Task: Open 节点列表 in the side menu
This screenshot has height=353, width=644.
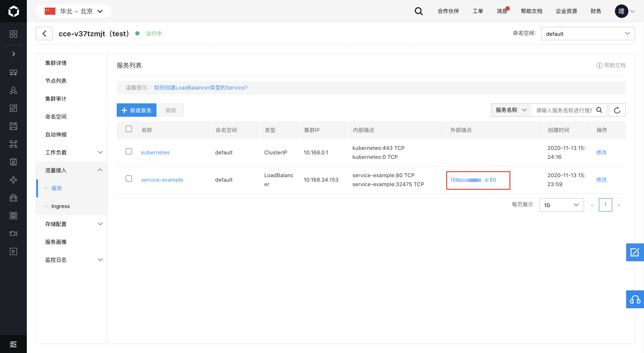Action: [56, 81]
